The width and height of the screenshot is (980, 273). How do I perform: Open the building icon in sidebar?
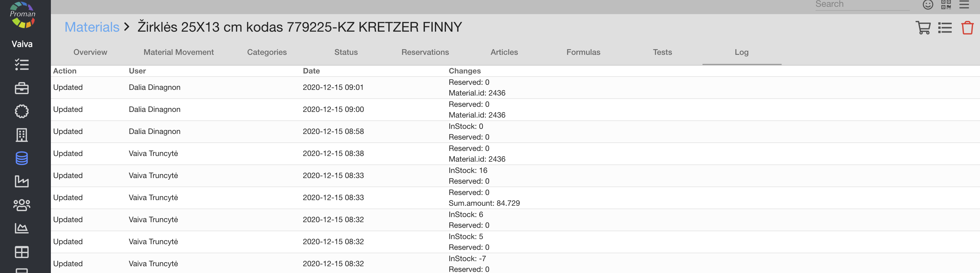(x=22, y=135)
